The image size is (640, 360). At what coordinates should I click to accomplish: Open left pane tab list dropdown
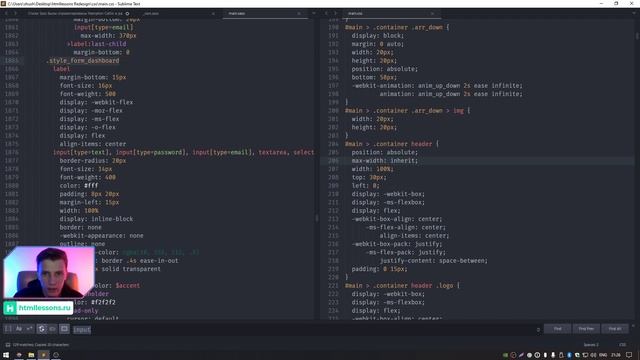[x=313, y=13]
